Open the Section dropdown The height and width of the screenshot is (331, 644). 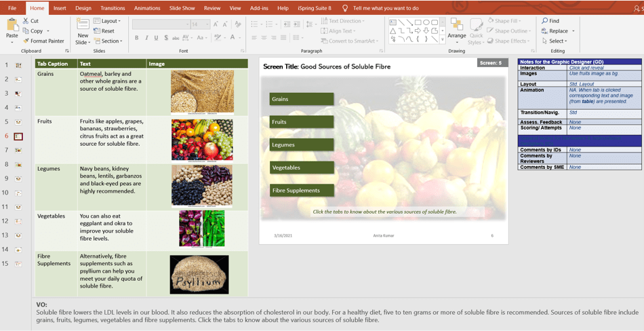[108, 41]
